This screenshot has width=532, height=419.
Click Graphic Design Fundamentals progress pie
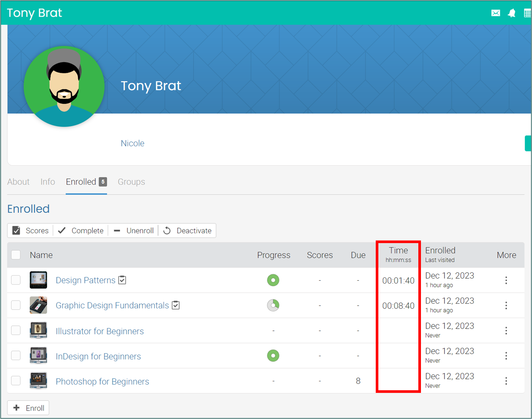[x=273, y=305]
